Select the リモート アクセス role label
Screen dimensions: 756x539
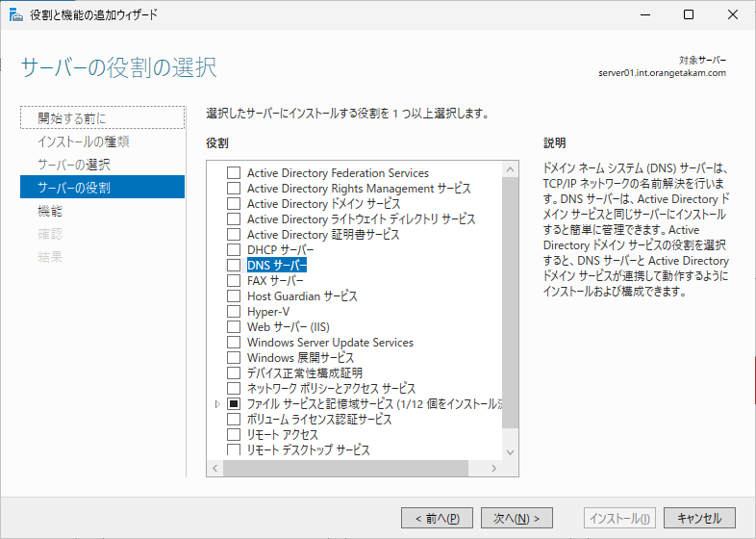(x=283, y=435)
